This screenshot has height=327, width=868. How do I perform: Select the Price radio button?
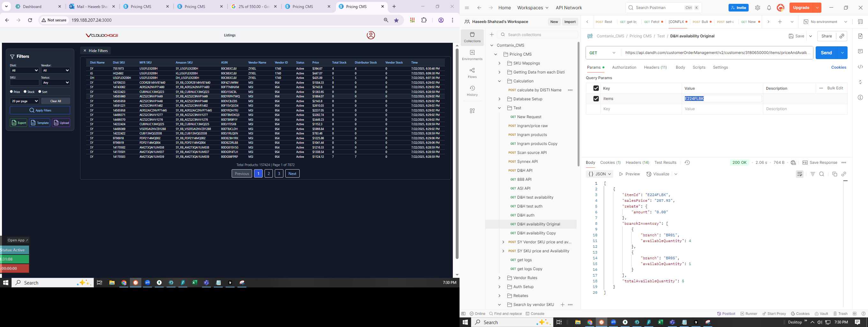(11, 91)
